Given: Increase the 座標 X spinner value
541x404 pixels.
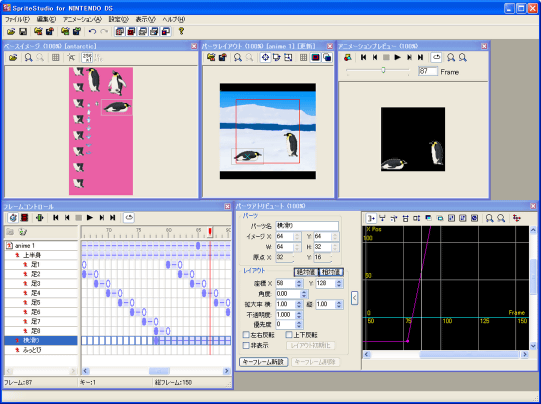Looking at the screenshot, I should [299, 281].
